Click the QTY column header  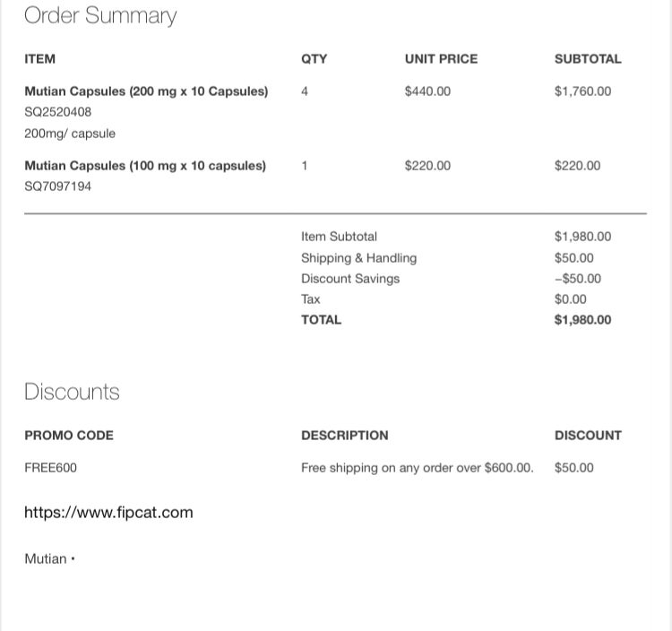click(314, 59)
